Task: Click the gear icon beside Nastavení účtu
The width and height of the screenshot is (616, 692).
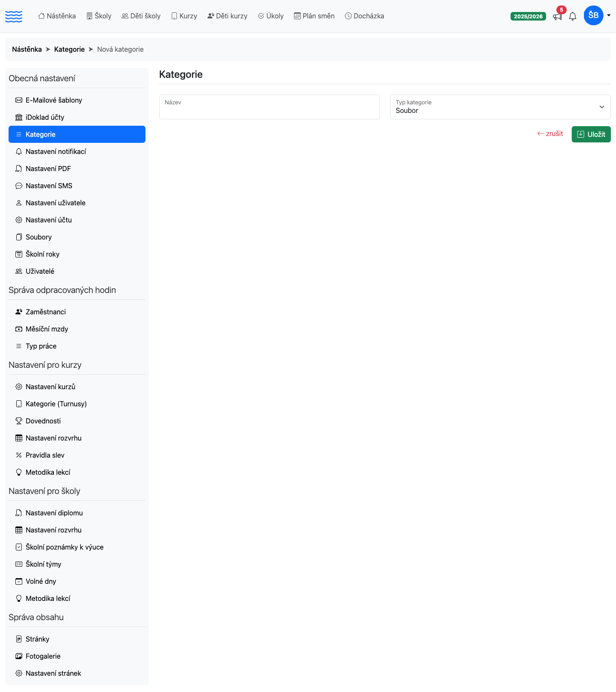Action: tap(19, 220)
